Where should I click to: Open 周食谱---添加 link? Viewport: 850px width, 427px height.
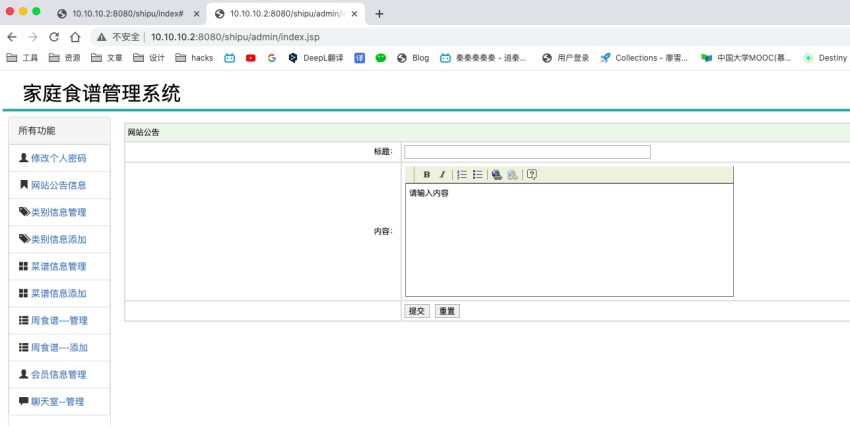point(59,348)
